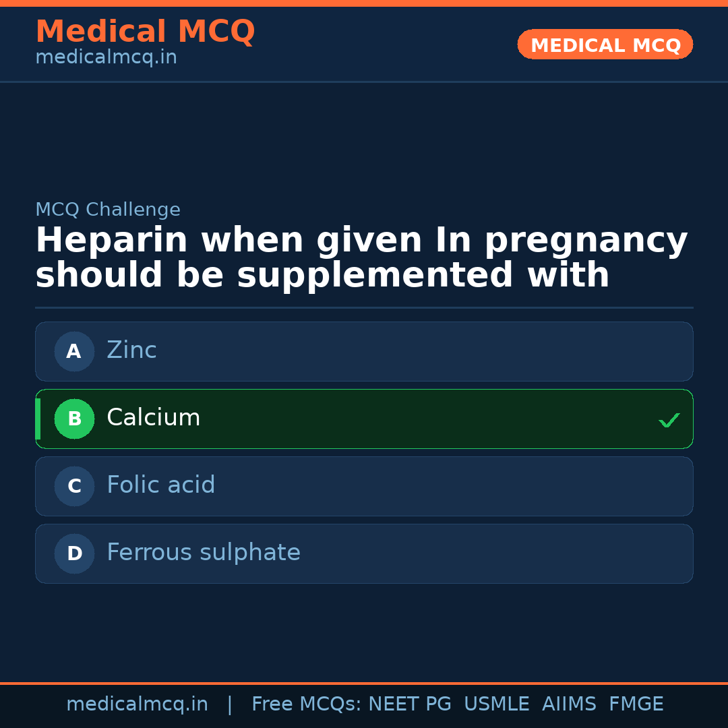Open the Medical MCQ header title
The image size is (728, 728).
145,32
